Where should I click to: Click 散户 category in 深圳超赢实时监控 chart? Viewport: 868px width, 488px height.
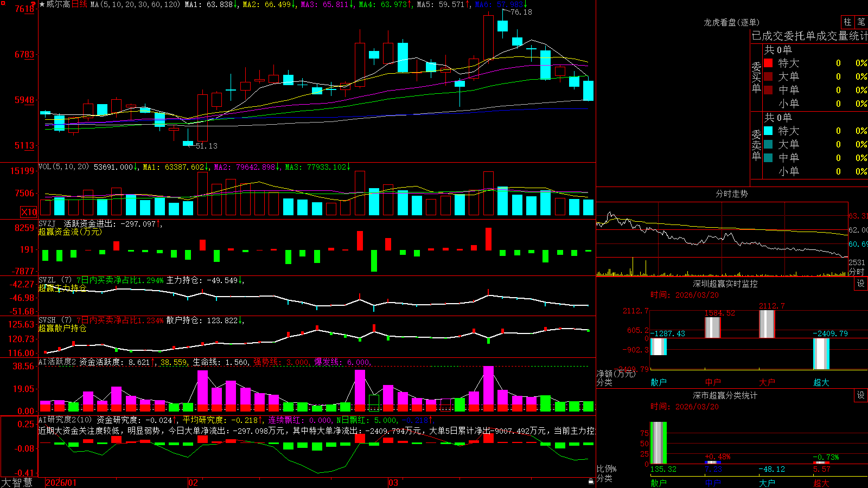click(659, 382)
